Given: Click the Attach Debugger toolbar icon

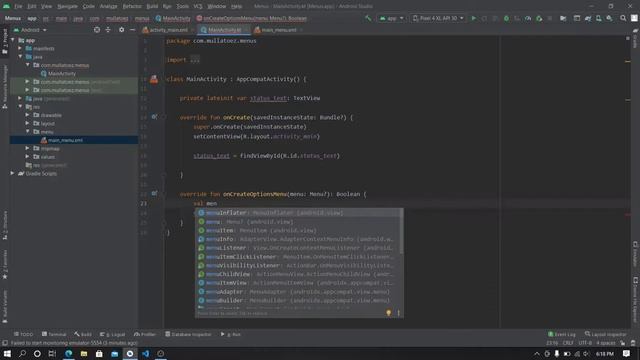Looking at the screenshot, I should point(539,18).
